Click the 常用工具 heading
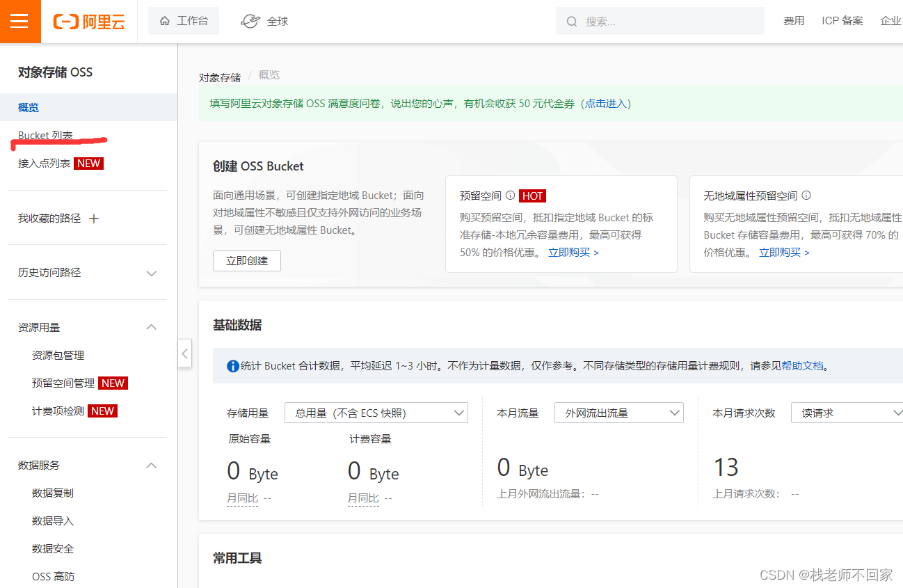 [x=237, y=558]
